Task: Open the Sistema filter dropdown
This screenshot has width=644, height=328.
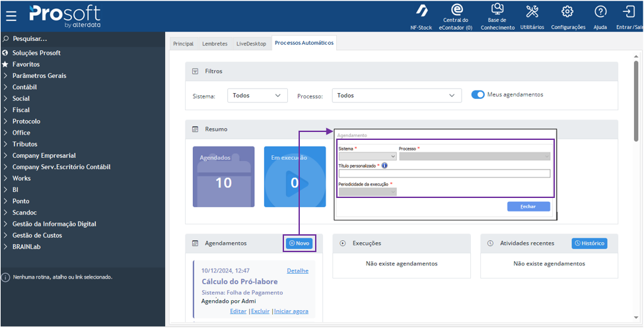Action: point(258,96)
